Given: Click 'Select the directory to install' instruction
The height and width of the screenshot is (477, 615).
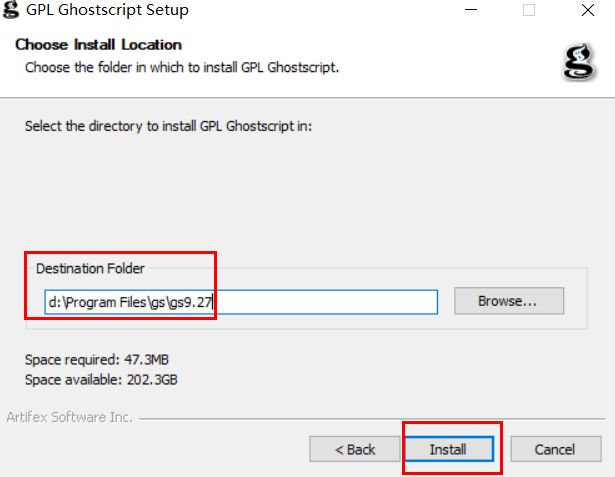Looking at the screenshot, I should [168, 127].
